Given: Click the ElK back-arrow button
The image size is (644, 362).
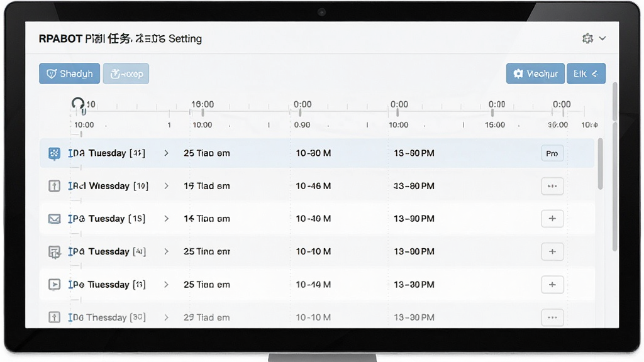Looking at the screenshot, I should [586, 74].
